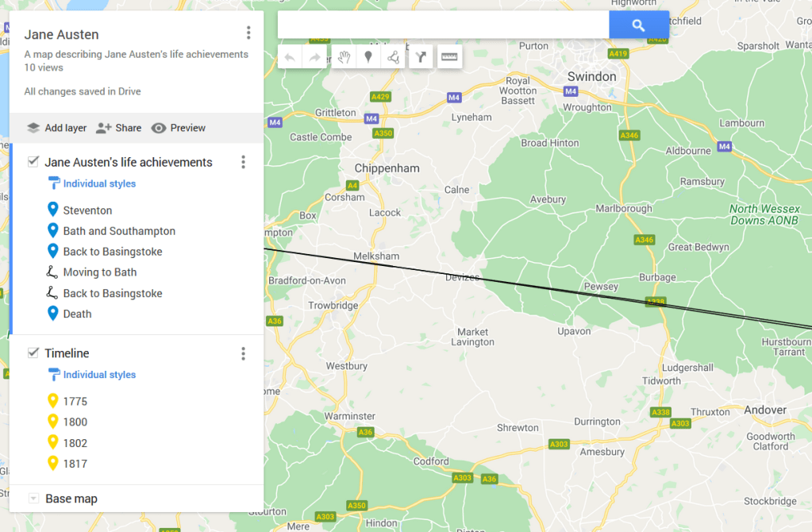Open the life achievements layer options menu
The image size is (812, 532).
pyautogui.click(x=243, y=162)
